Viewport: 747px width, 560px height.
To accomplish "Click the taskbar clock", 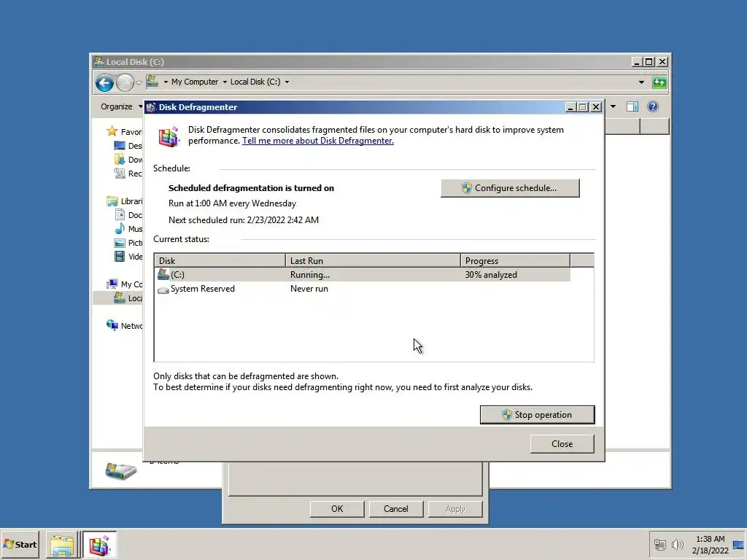I will click(x=711, y=544).
